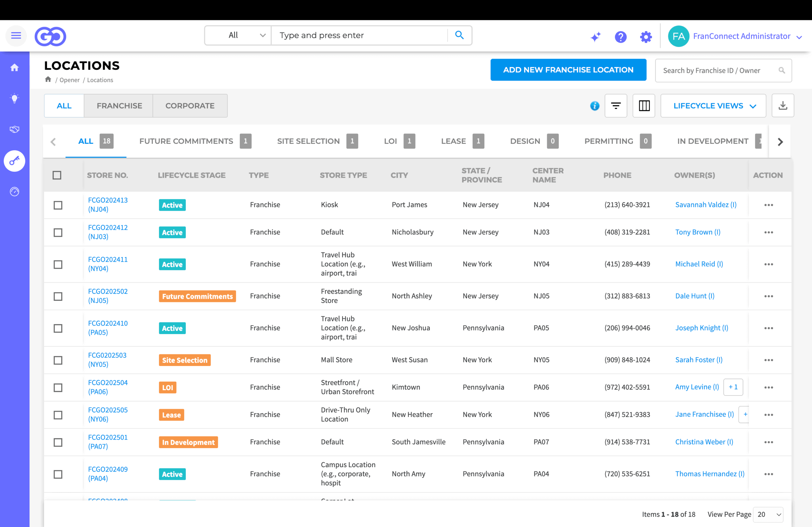Go to the previous lifecycle tabs with the left arrow
The height and width of the screenshot is (527, 812).
53,142
